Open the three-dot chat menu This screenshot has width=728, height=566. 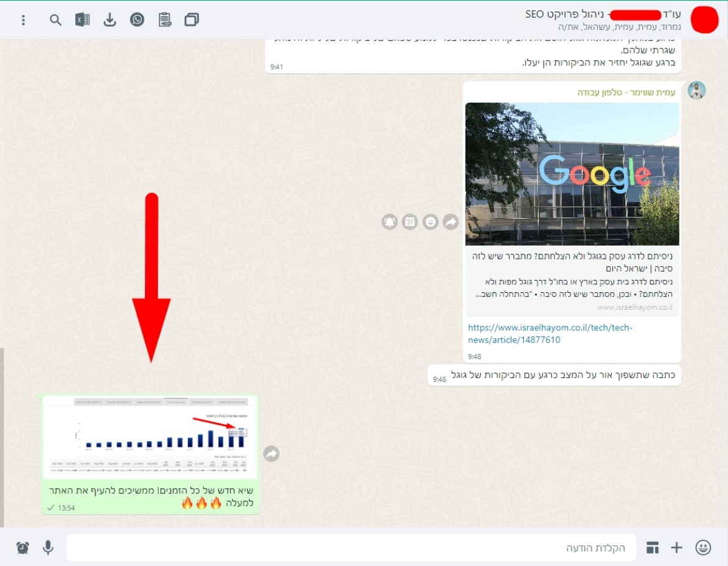tap(23, 20)
